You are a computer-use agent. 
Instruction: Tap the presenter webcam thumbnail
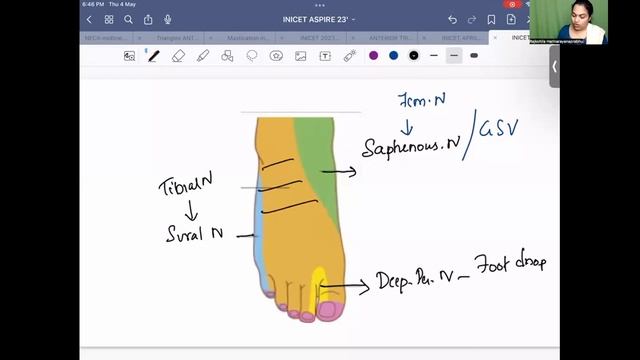(x=569, y=22)
